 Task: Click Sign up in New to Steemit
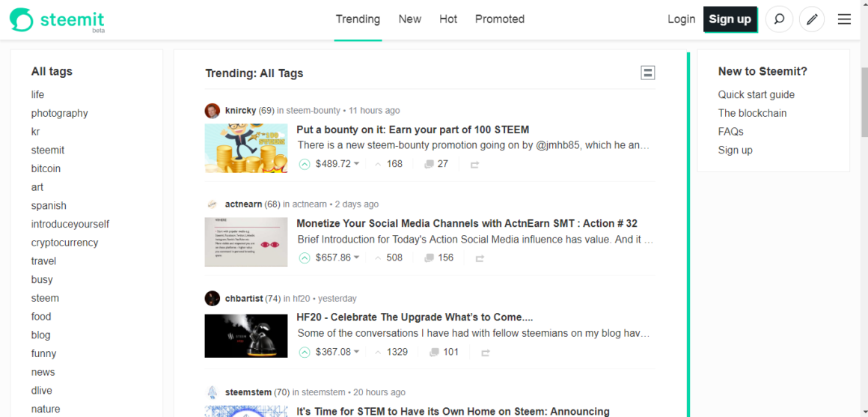point(735,150)
